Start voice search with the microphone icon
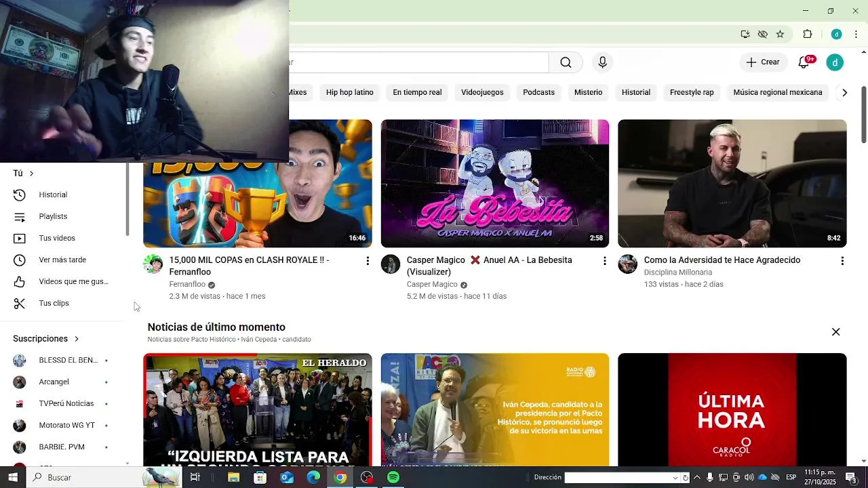Screen dimensions: 868x488 (x=602, y=62)
